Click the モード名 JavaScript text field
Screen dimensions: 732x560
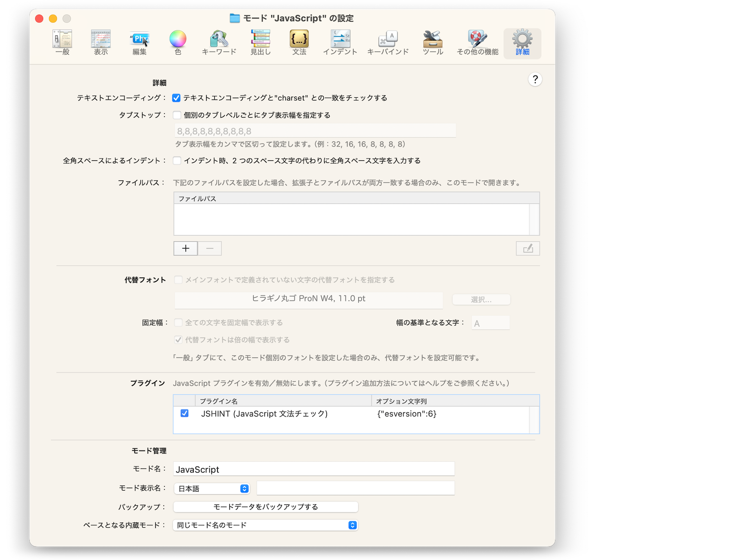coord(314,469)
